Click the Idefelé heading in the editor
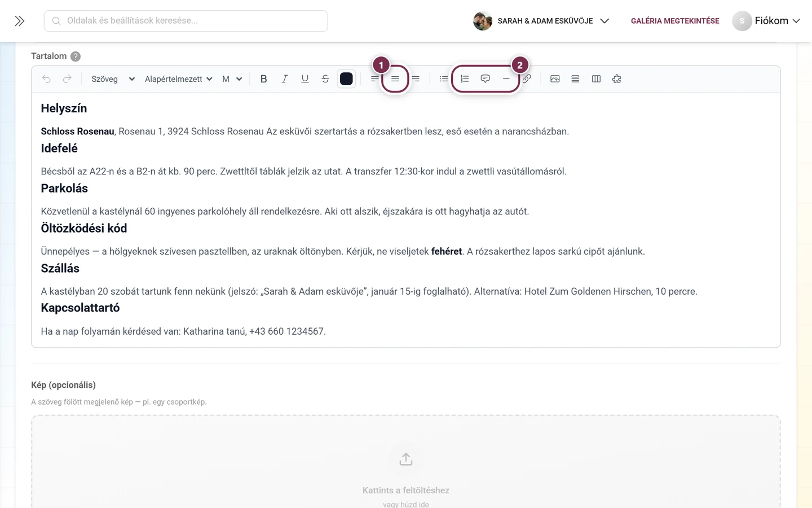Screen dimensions: 812x508 (x=59, y=148)
